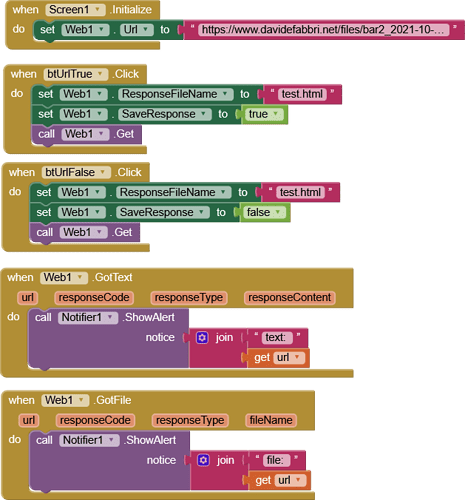Open the Url property dropdown in Initialize block
The width and height of the screenshot is (465, 500).
tap(137, 30)
